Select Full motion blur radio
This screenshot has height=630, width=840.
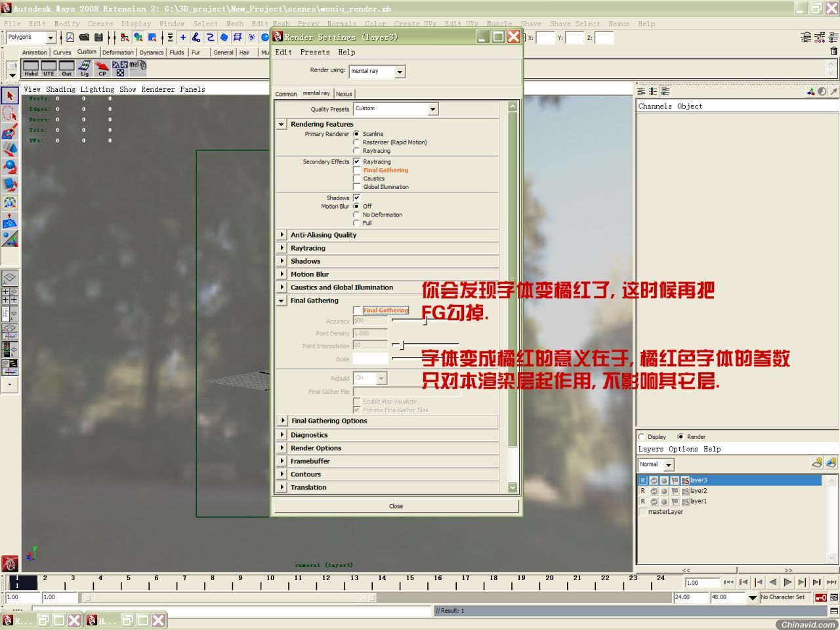pyautogui.click(x=356, y=222)
